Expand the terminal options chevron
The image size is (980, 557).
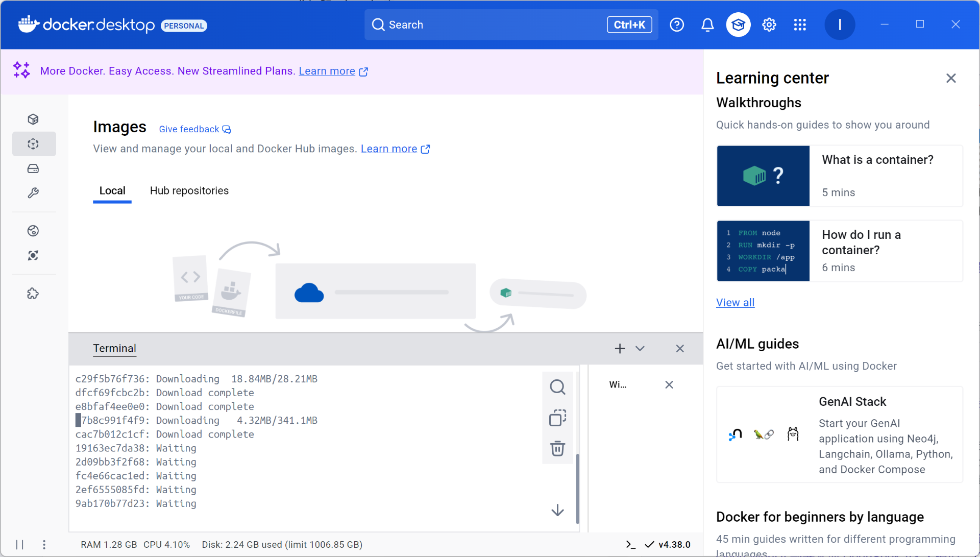(640, 348)
